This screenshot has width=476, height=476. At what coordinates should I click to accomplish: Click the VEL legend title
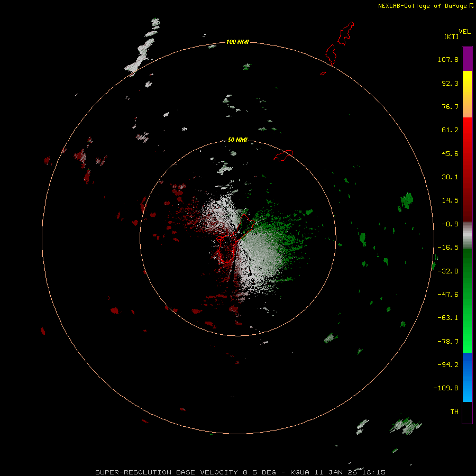click(x=464, y=32)
